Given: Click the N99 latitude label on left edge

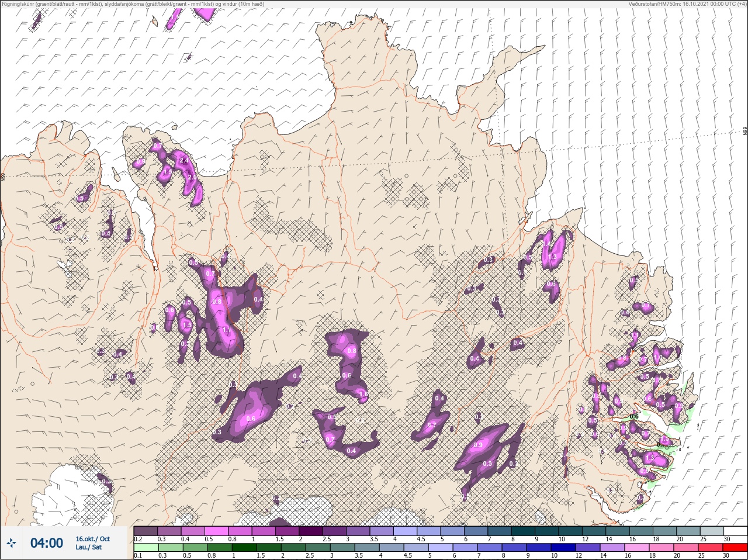Looking at the screenshot, I should pos(3,177).
